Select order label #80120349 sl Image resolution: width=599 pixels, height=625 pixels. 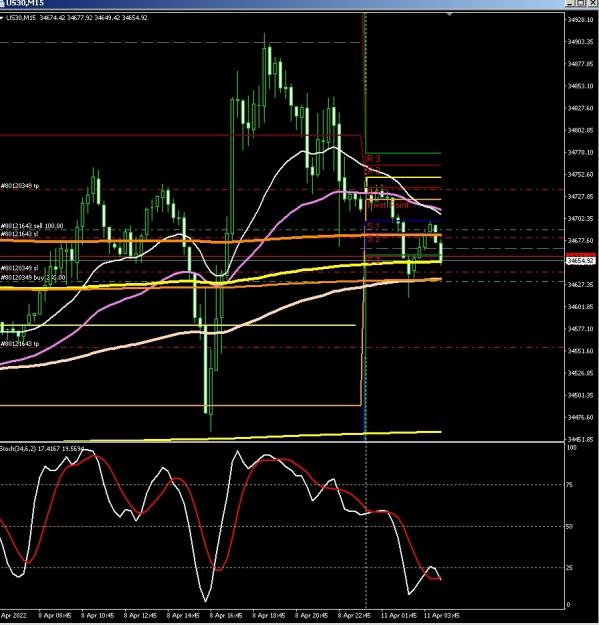point(19,268)
